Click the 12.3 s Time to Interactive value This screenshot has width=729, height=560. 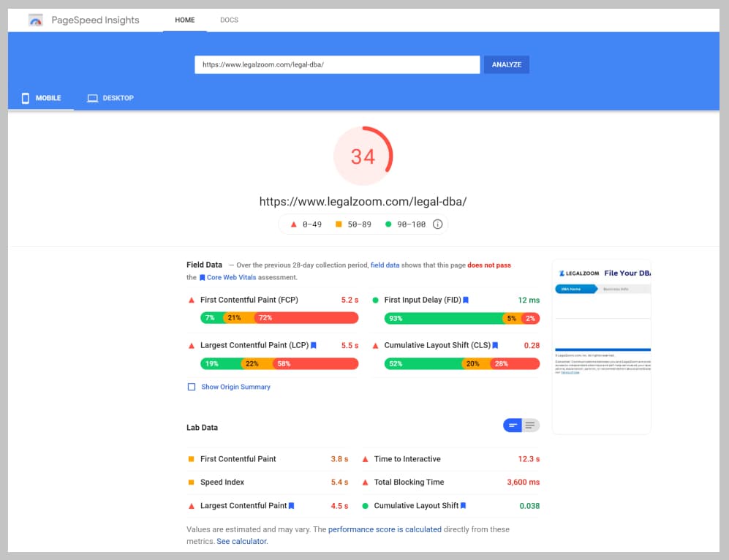coord(529,459)
